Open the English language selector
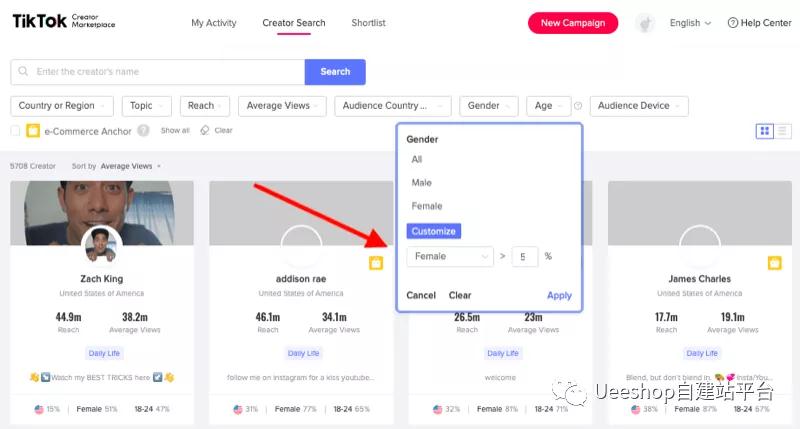Viewport: 800px width, 429px height. click(690, 23)
